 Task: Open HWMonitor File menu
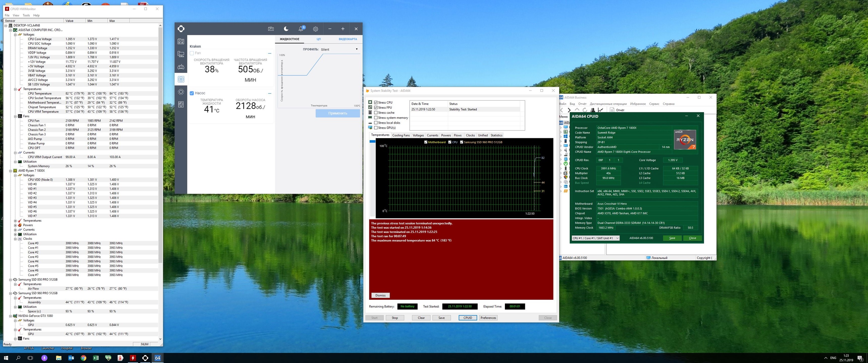7,15
